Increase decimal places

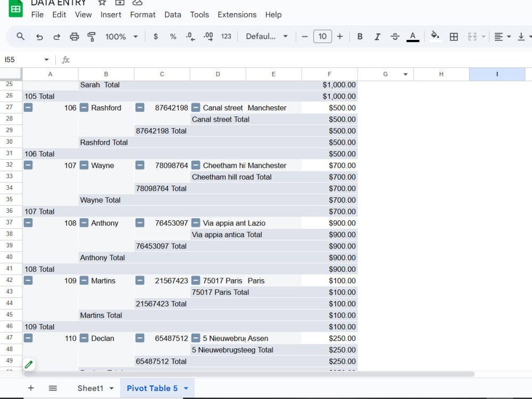tap(209, 37)
